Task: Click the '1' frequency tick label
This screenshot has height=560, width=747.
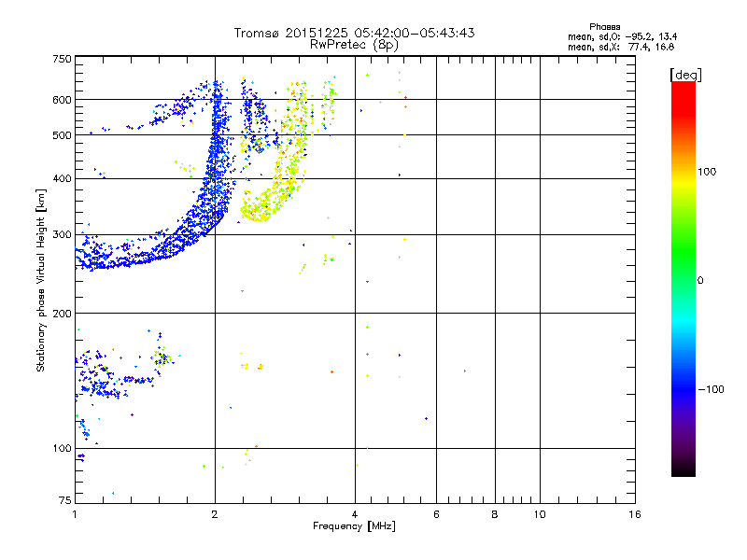Action: coord(75,514)
